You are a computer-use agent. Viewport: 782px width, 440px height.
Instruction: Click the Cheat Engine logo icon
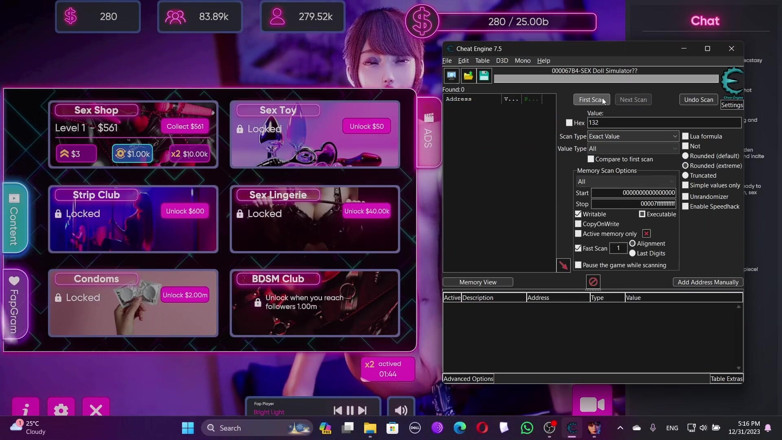coord(732,81)
